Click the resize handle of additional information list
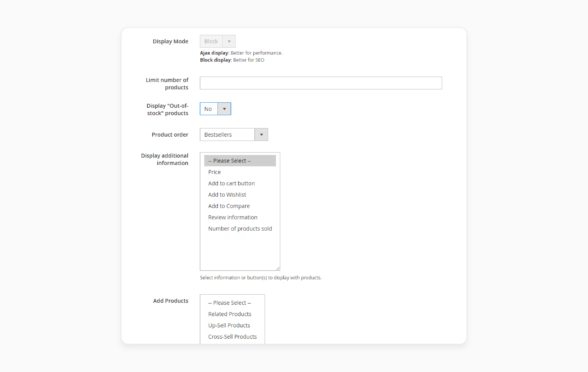Screen dimensions: 588x372 coord(278,268)
